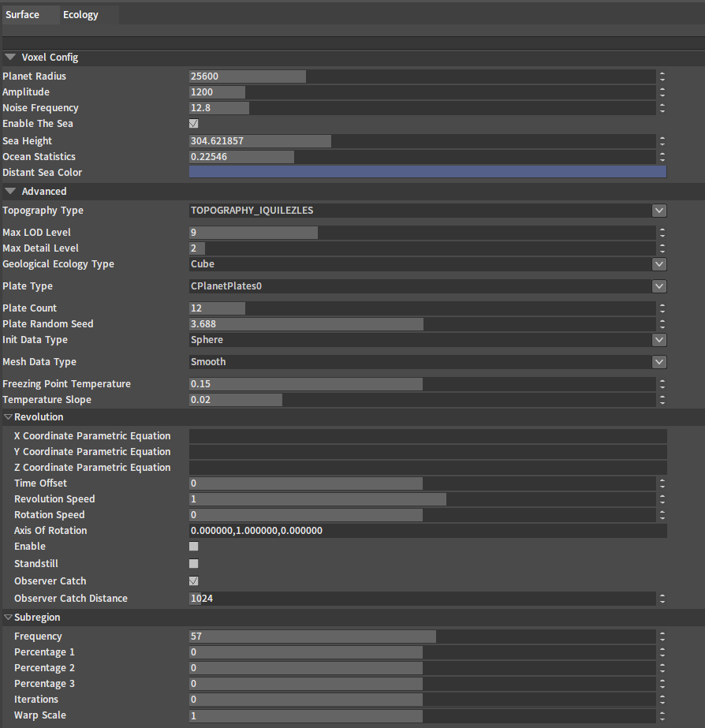The width and height of the screenshot is (705, 728).
Task: Collapse the Voxel Config section
Action: (9, 58)
